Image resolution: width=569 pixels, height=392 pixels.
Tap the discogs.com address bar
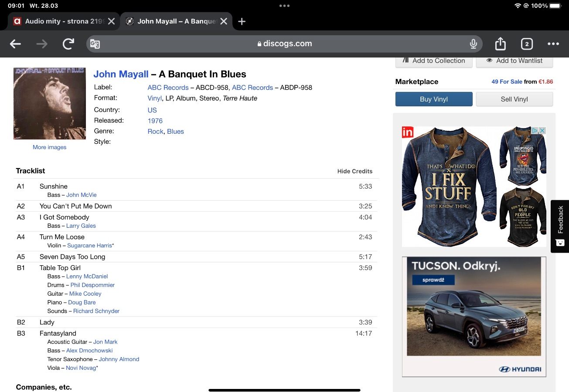[284, 44]
